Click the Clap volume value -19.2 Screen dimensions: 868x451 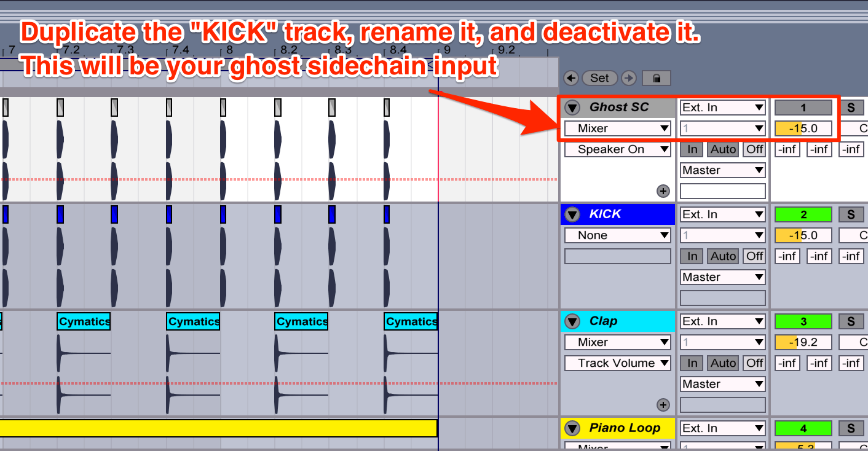[803, 342]
